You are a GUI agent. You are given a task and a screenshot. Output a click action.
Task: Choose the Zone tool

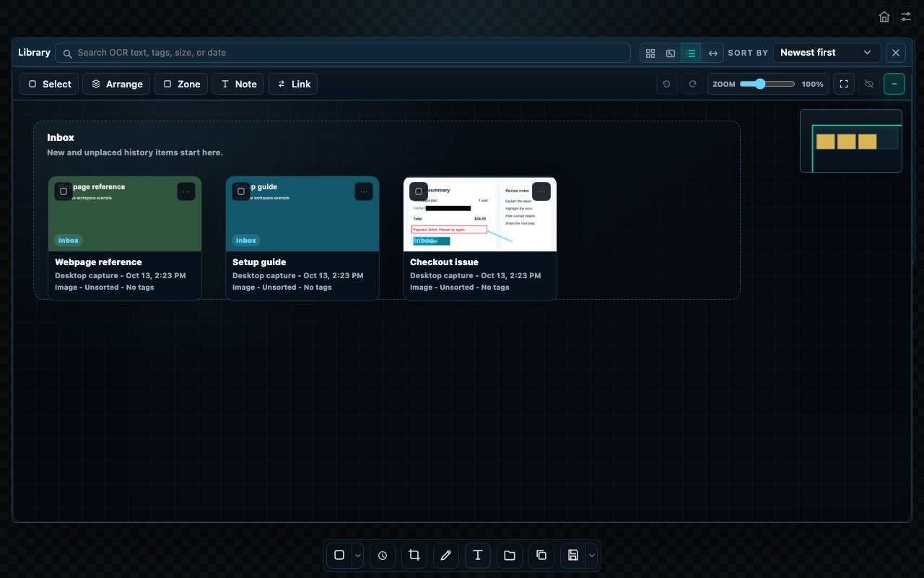[181, 84]
